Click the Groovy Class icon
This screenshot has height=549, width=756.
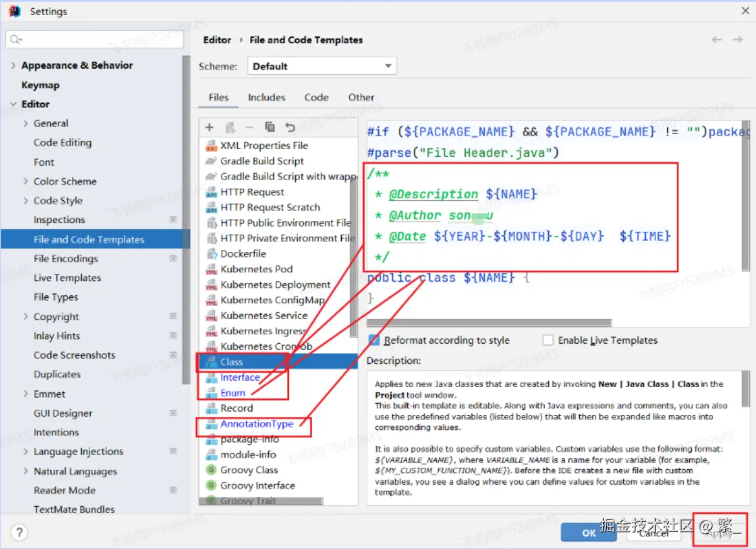click(212, 470)
